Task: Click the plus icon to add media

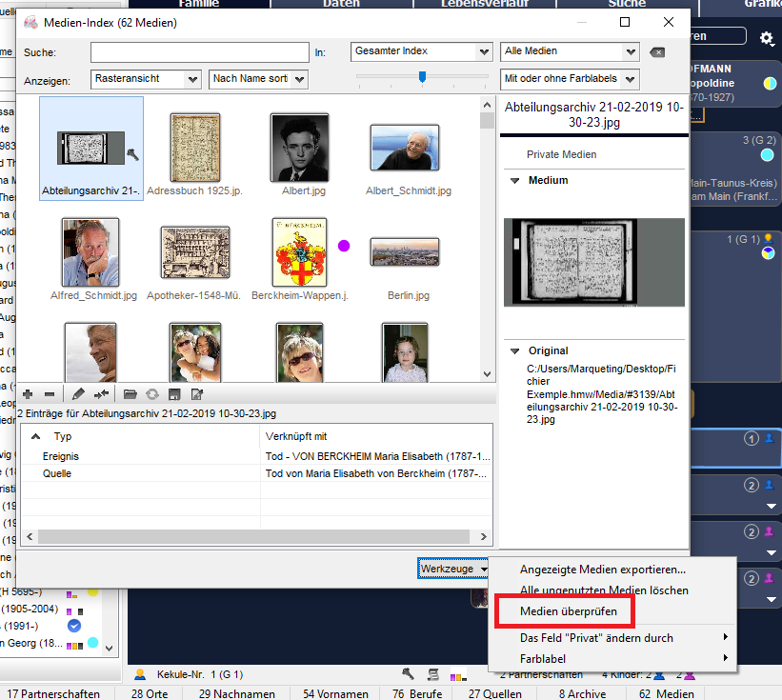Action: point(28,394)
